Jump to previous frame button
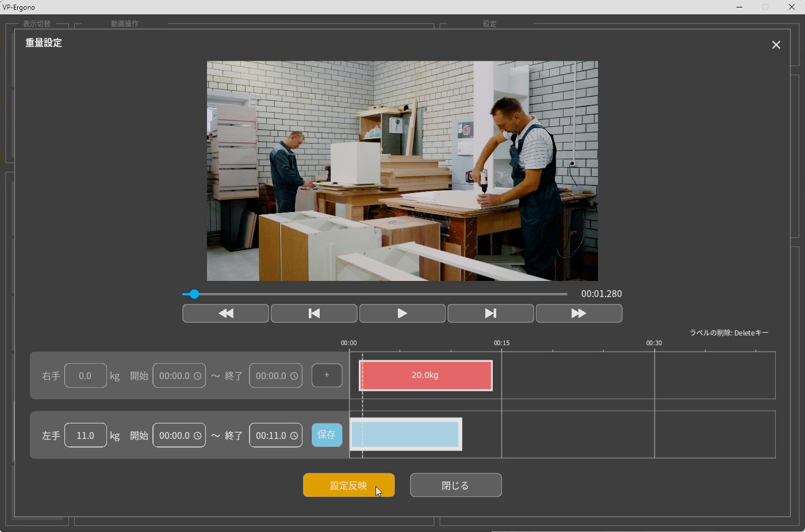Image resolution: width=805 pixels, height=532 pixels. [314, 313]
